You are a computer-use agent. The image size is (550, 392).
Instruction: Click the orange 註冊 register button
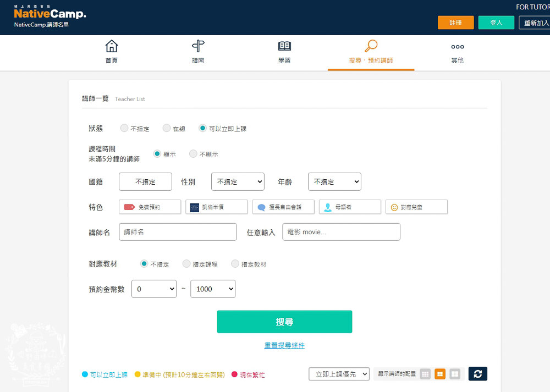point(455,23)
